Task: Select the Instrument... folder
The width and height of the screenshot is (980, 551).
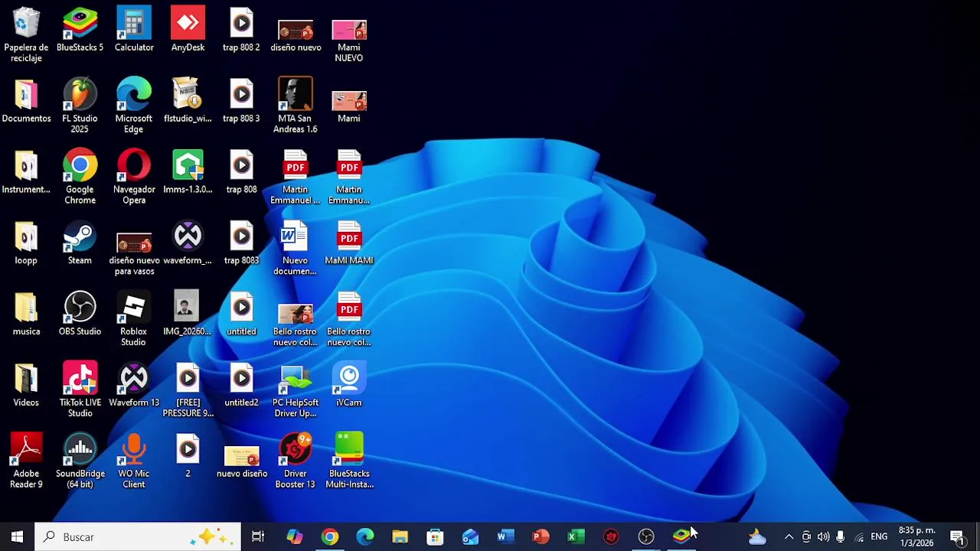Action: tap(26, 171)
